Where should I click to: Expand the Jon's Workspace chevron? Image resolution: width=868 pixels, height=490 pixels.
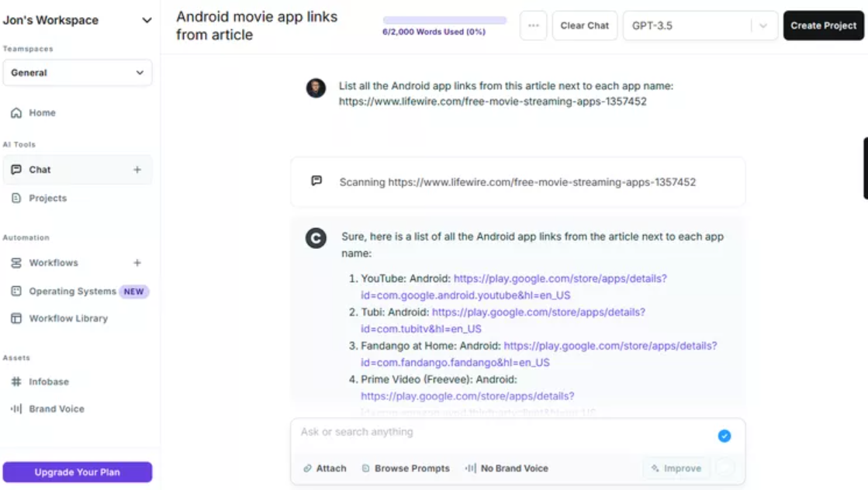(147, 20)
